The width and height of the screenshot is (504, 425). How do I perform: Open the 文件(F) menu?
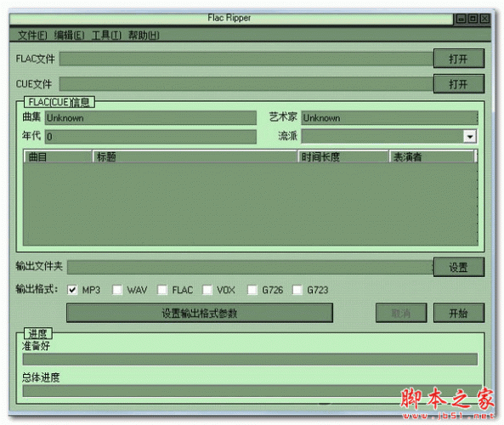pos(32,35)
